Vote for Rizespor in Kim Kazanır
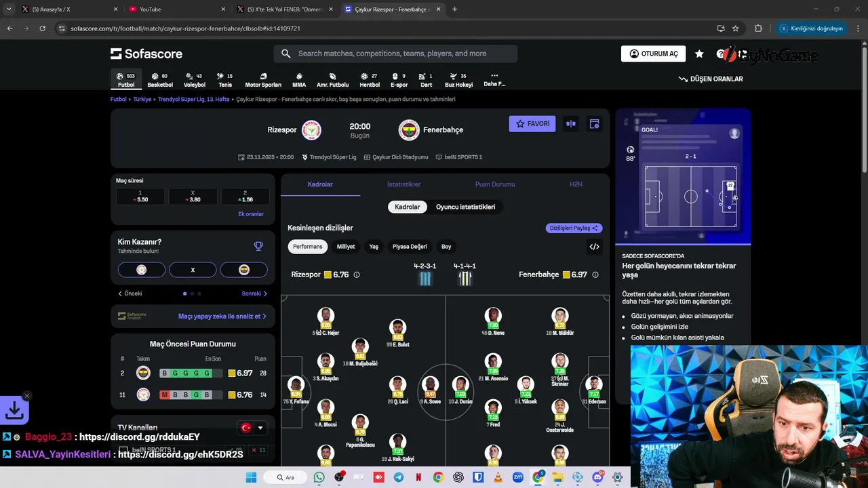Image resolution: width=868 pixels, height=488 pixels. pyautogui.click(x=142, y=270)
